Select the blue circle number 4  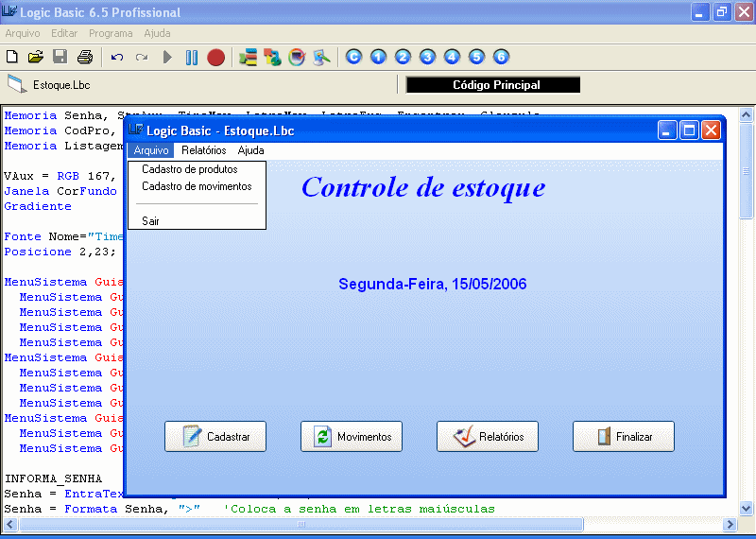[x=452, y=57]
